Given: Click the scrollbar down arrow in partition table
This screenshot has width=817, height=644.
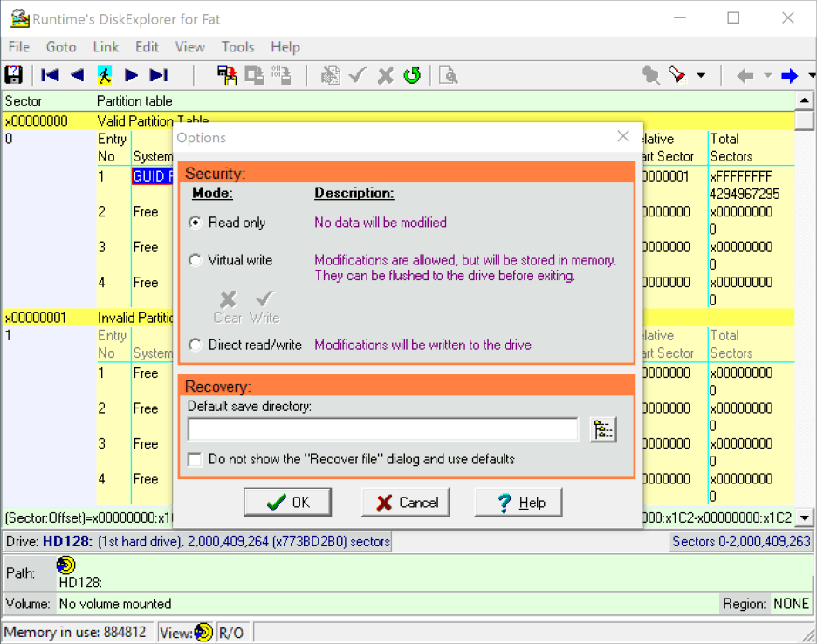Looking at the screenshot, I should coord(805,518).
